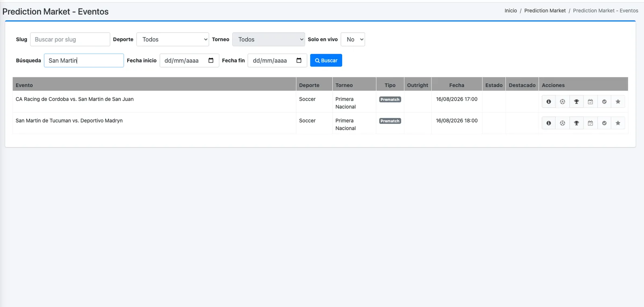Image resolution: width=644 pixels, height=307 pixels.
Task: Click date 16/08/2026 17:00
Action: pos(457,99)
